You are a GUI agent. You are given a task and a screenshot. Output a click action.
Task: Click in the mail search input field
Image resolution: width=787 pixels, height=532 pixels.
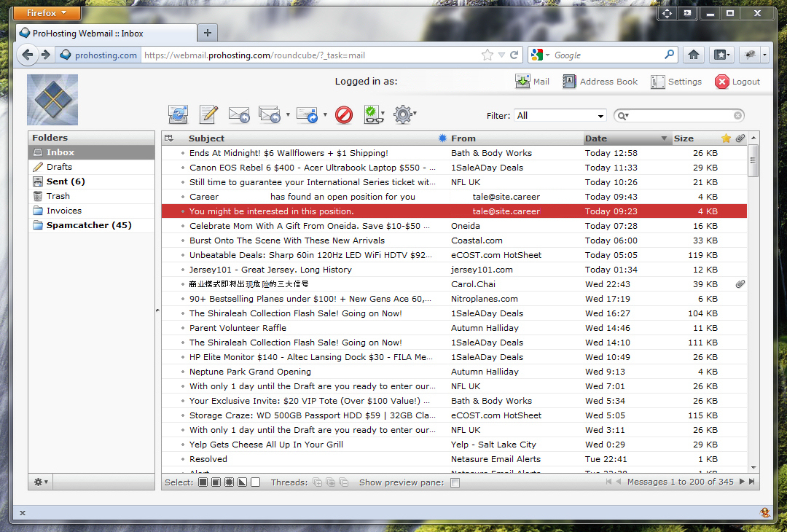point(681,116)
